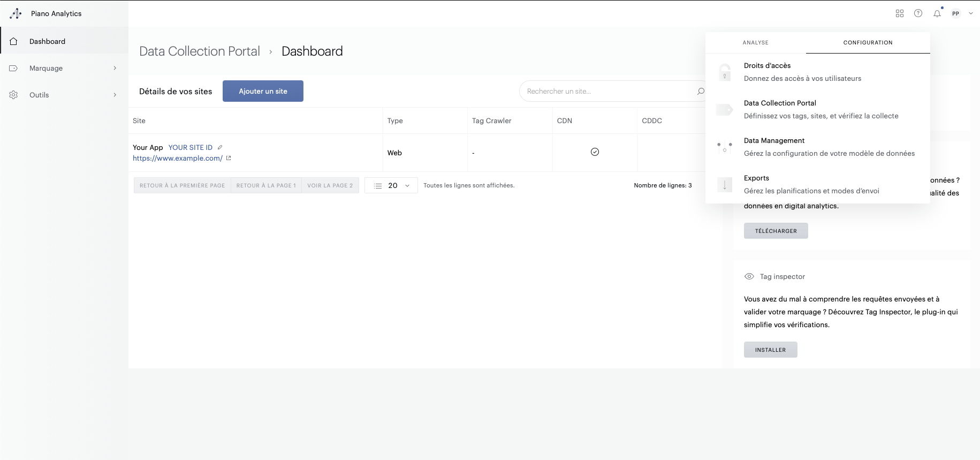980x460 pixels.
Task: Click the Marquage tag icon in sidebar
Action: (x=14, y=68)
